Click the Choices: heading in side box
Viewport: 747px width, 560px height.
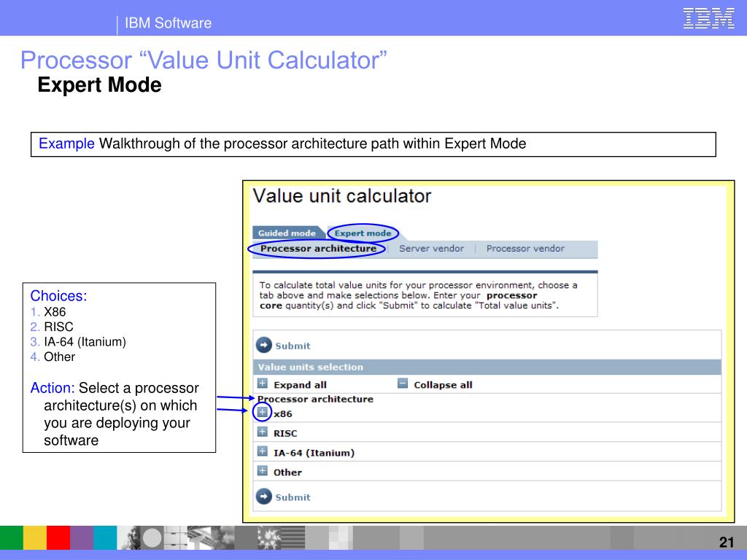58,296
